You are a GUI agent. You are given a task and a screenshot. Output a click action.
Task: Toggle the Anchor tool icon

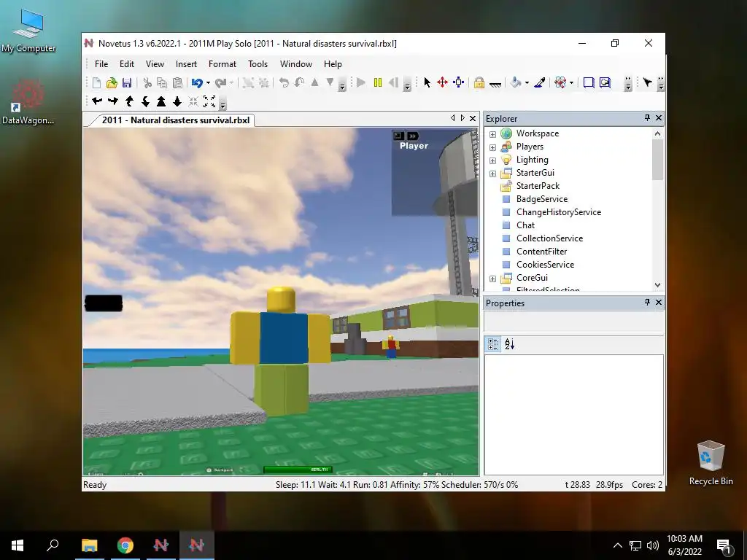point(495,84)
